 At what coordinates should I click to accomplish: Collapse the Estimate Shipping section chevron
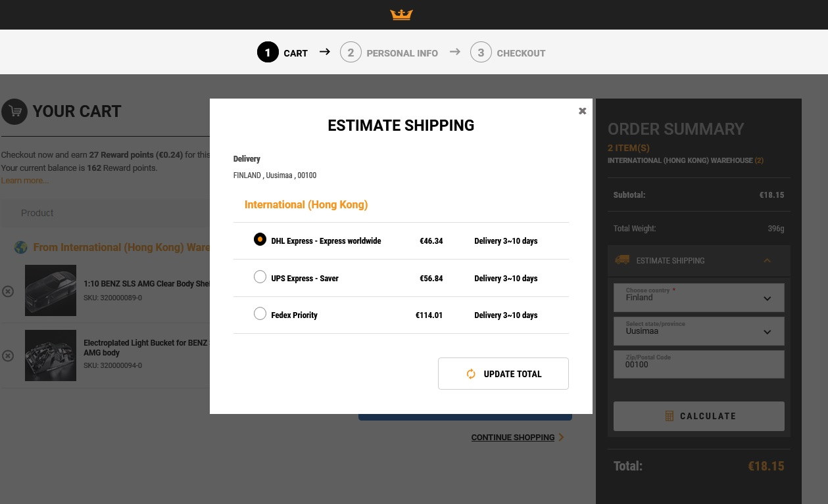click(767, 261)
